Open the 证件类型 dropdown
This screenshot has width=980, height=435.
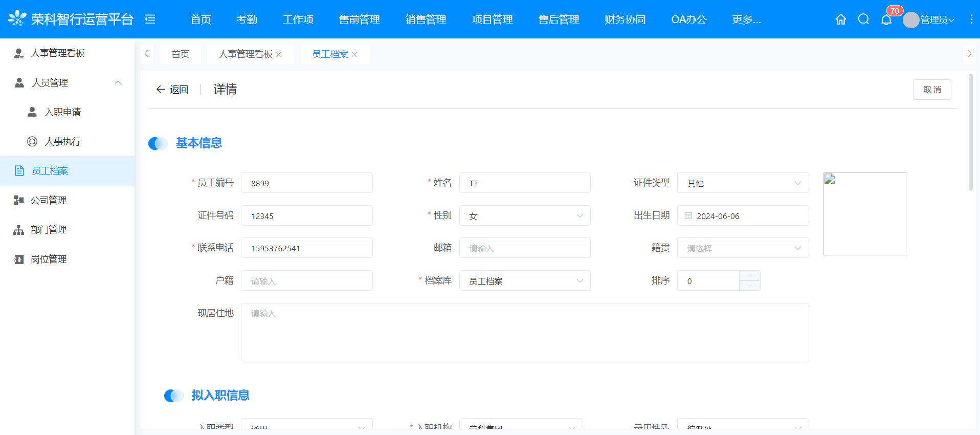[743, 183]
